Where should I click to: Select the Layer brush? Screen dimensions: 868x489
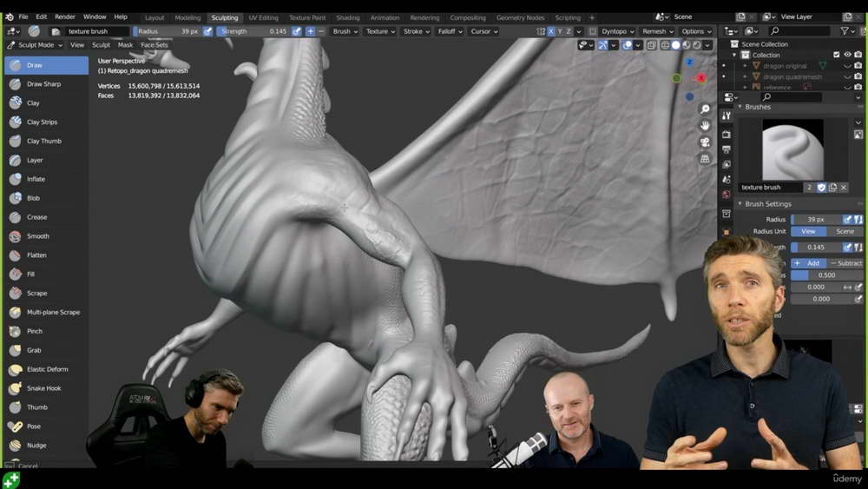click(47, 160)
